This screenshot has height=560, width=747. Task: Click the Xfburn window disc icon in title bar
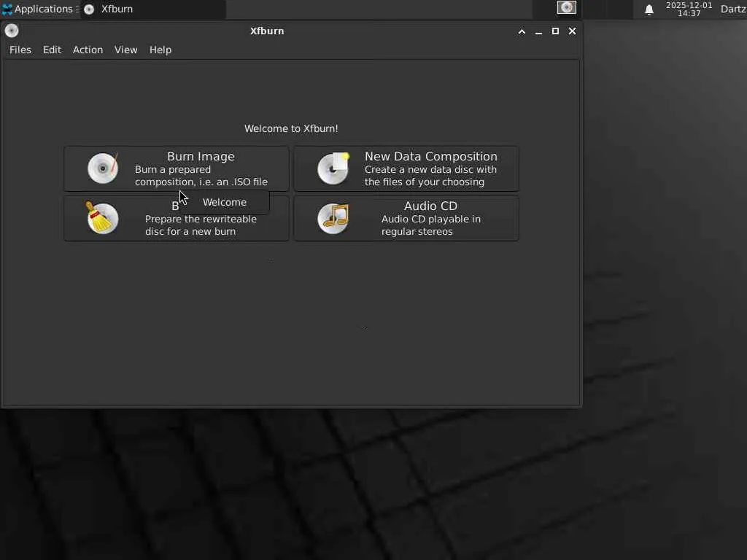tap(12, 31)
